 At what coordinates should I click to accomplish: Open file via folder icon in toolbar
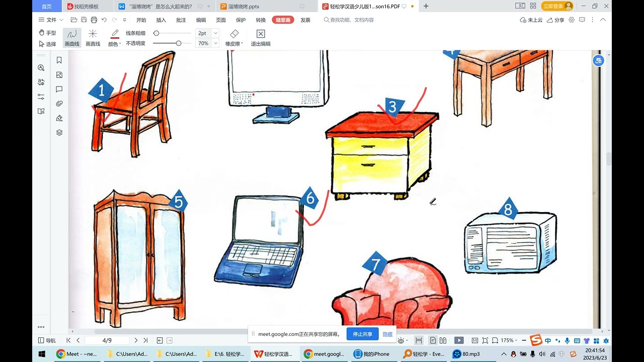(x=74, y=20)
